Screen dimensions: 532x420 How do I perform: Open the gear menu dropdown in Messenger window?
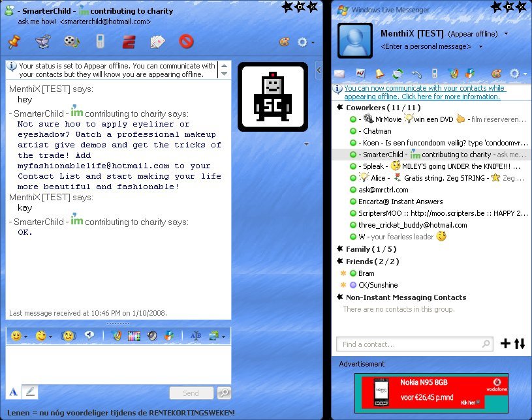pyautogui.click(x=518, y=74)
